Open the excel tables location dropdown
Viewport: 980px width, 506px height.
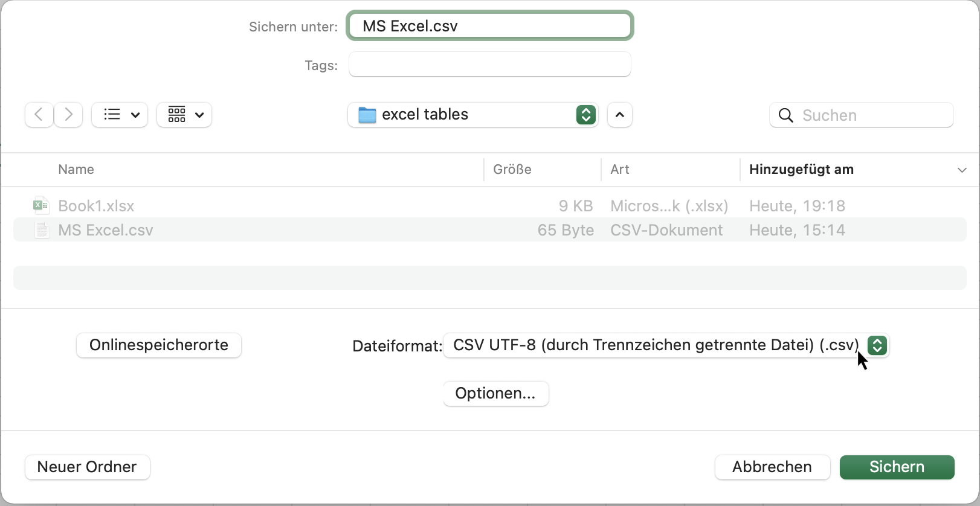pyautogui.click(x=585, y=114)
